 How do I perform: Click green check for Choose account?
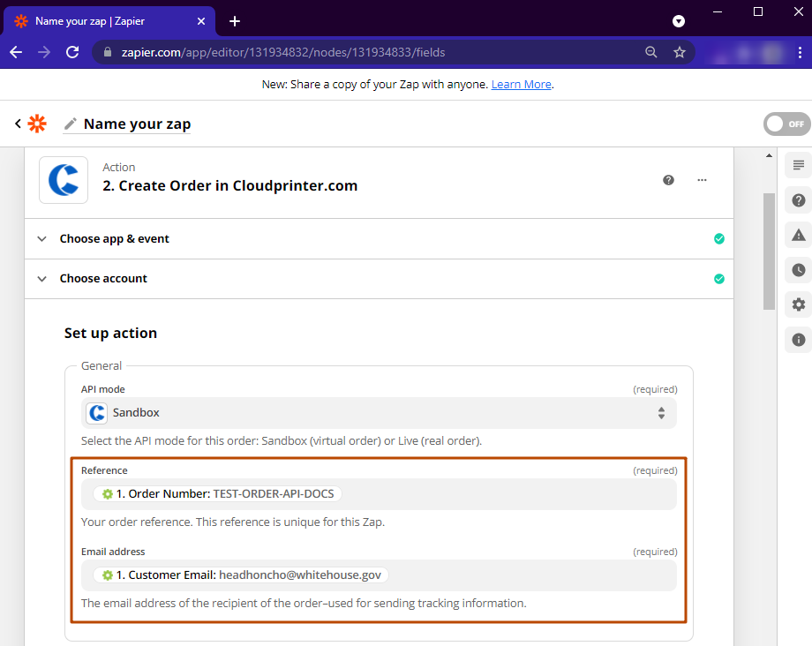719,279
